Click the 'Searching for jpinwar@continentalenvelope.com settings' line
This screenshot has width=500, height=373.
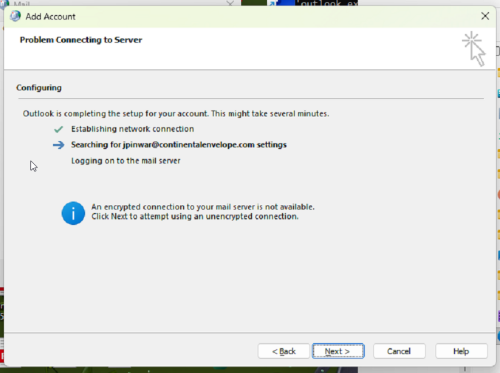coord(179,145)
